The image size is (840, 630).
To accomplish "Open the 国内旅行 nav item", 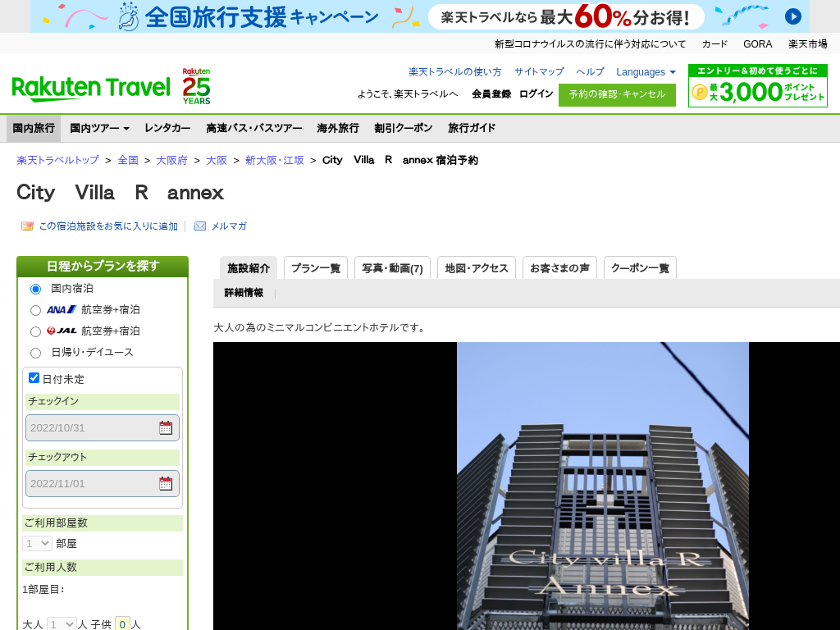I will pyautogui.click(x=34, y=128).
